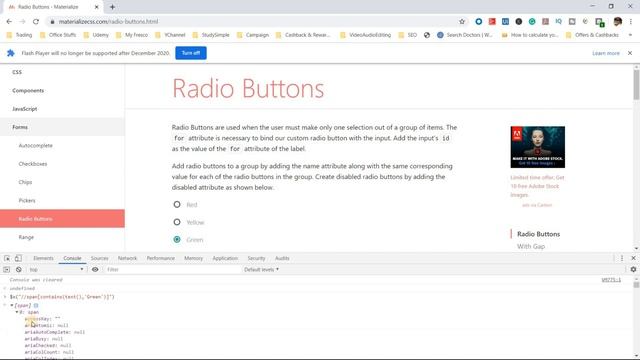Click the Learn more link
The image size is (640, 360).
pos(606,53)
